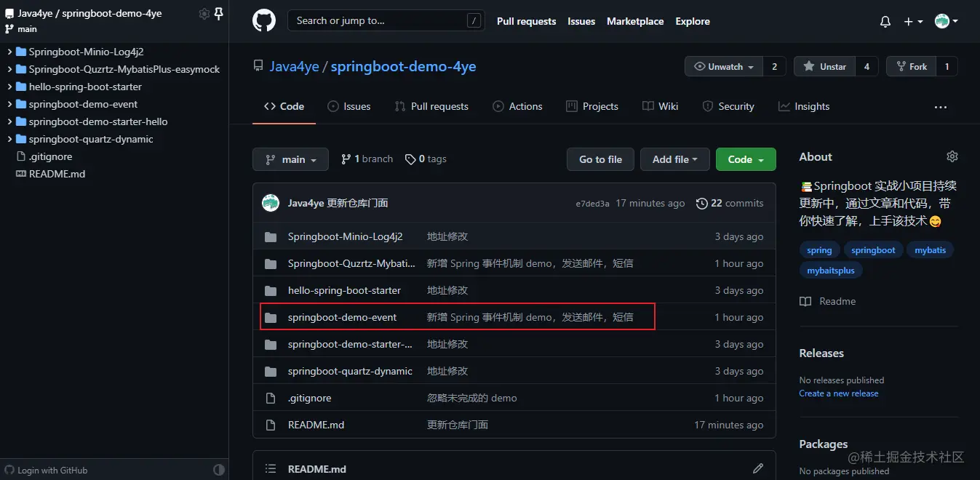Open commit hash e7ded3a
Image resolution: width=980 pixels, height=480 pixels.
pos(592,204)
